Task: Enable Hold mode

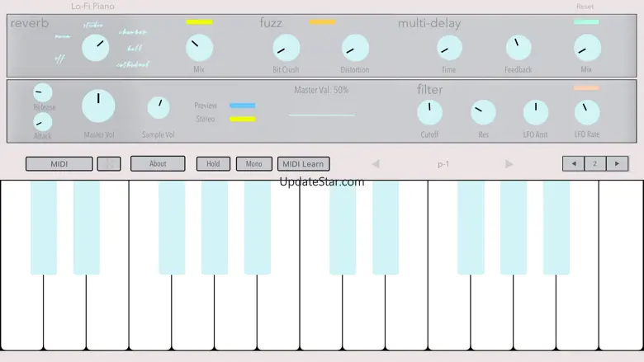Action: click(213, 163)
